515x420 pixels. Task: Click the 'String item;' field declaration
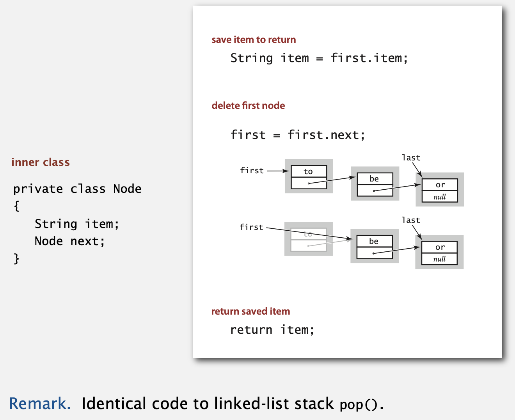click(77, 224)
